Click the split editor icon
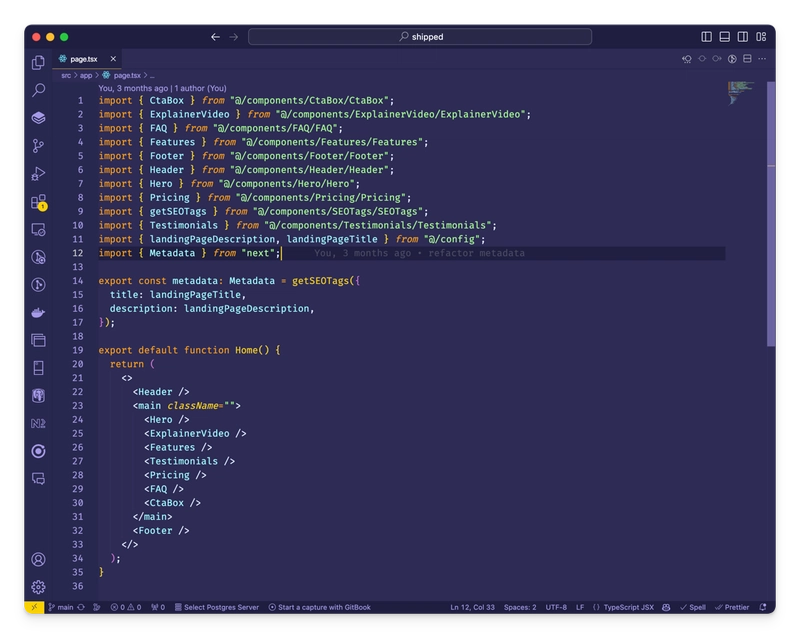Viewport: 800px width, 638px height. point(747,59)
